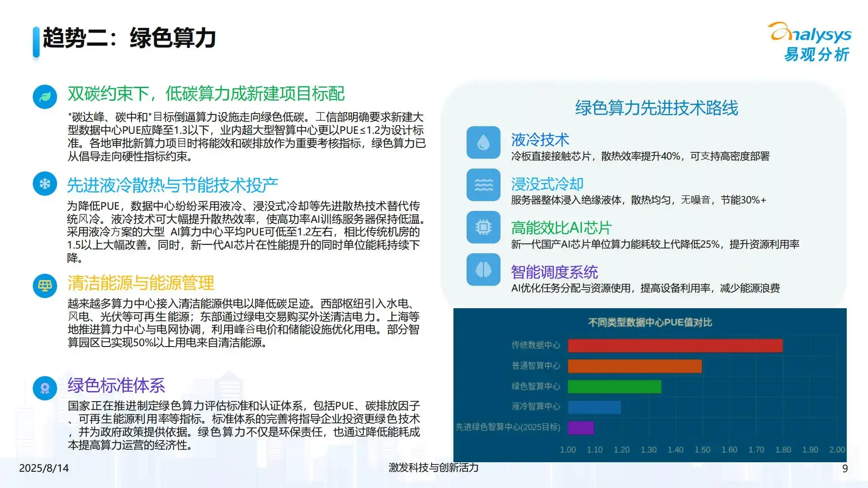Click the chip icon next to 高能效比AI芯片
The height and width of the screenshot is (488, 868).
(x=483, y=228)
